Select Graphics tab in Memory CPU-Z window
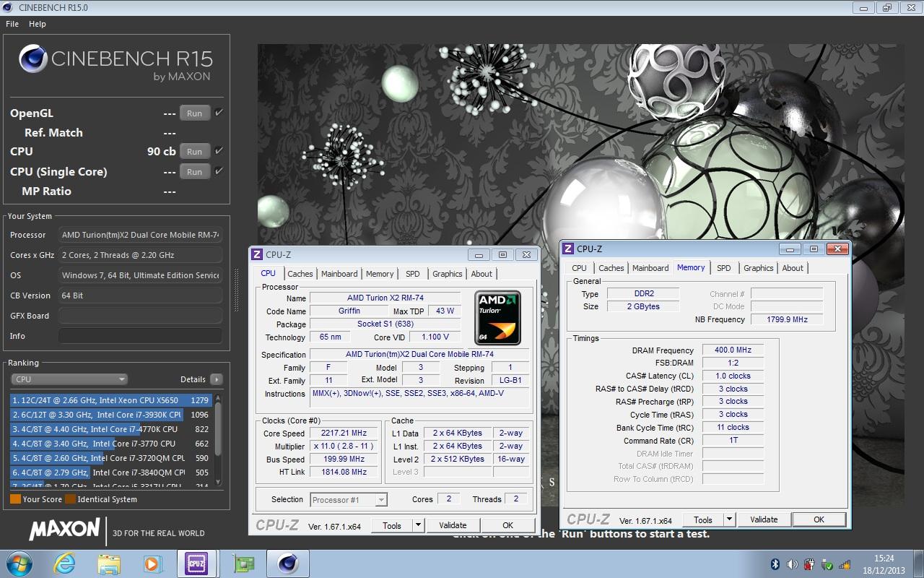Screen dimensions: 924x578 759,268
